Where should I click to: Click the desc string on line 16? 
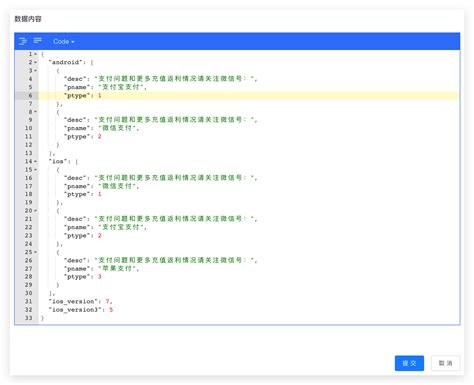174,178
